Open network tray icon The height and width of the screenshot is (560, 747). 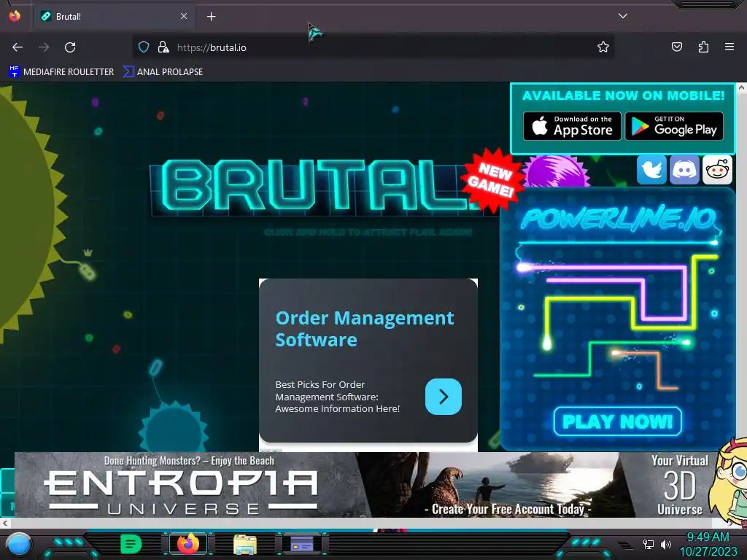point(648,544)
